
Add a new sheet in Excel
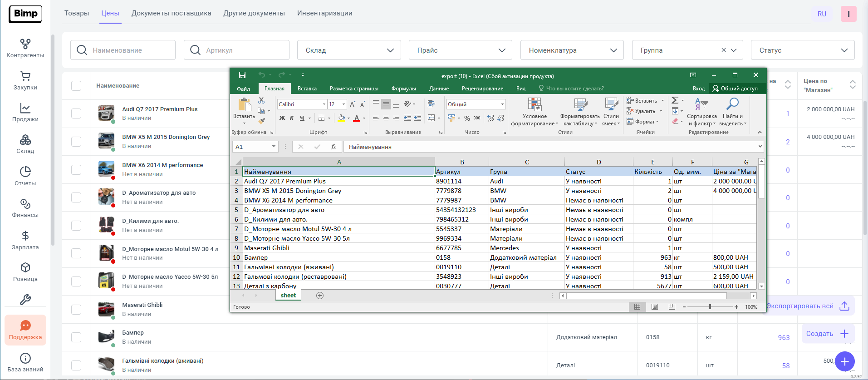tap(320, 296)
